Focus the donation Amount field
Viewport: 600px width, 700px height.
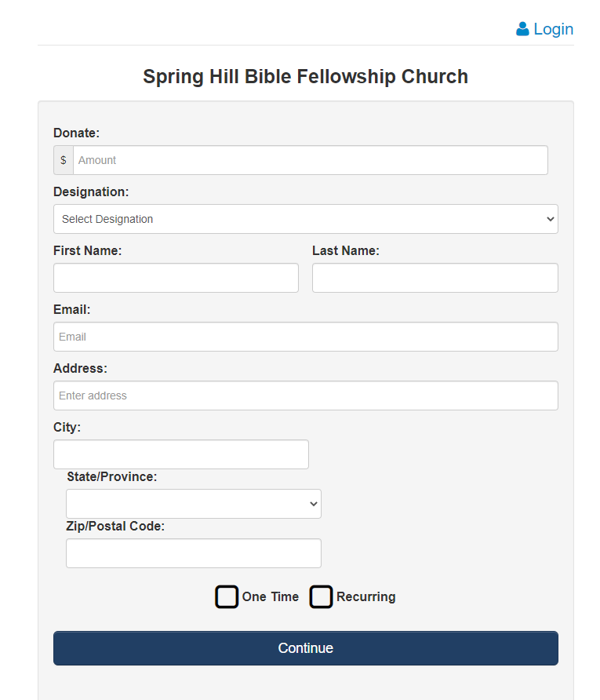click(310, 160)
